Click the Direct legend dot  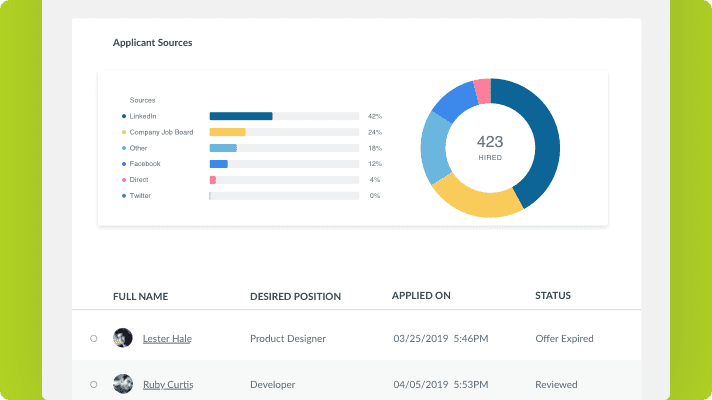click(x=124, y=180)
